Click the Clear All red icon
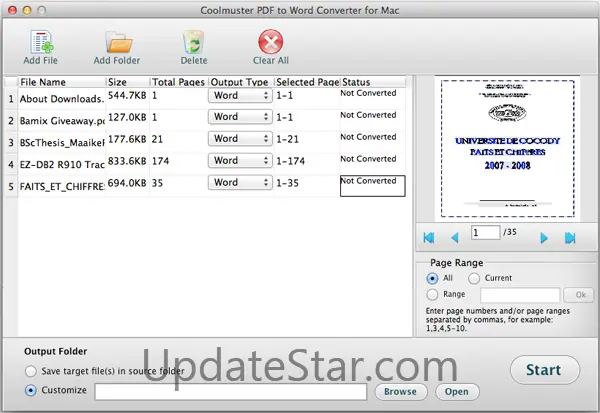The image size is (600, 413). [x=271, y=42]
